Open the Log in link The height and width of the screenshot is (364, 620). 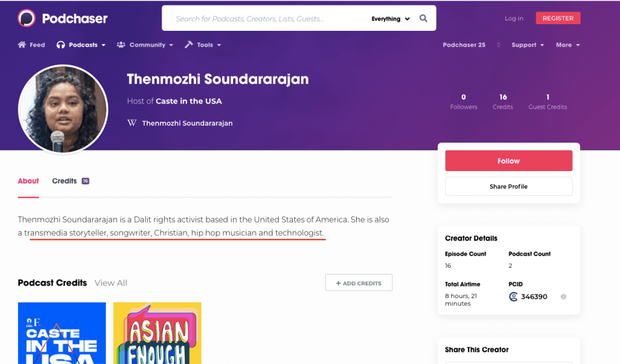514,19
